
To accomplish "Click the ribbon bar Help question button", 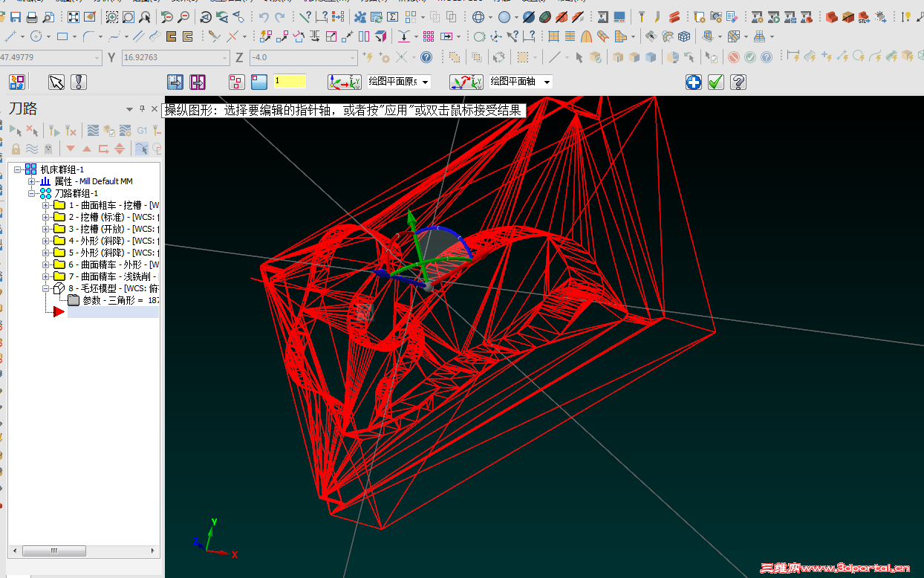I will point(738,82).
